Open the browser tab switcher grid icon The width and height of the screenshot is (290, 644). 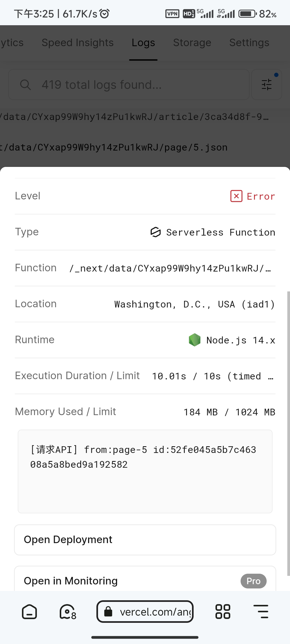pyautogui.click(x=222, y=612)
